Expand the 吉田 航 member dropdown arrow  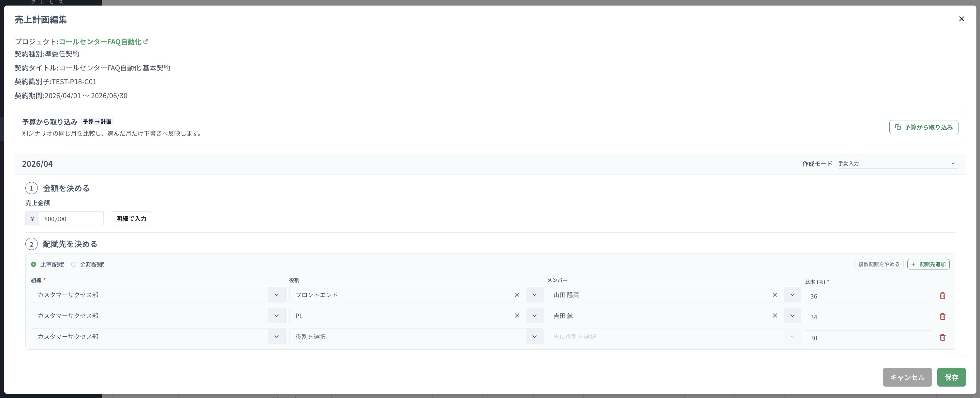coord(792,316)
